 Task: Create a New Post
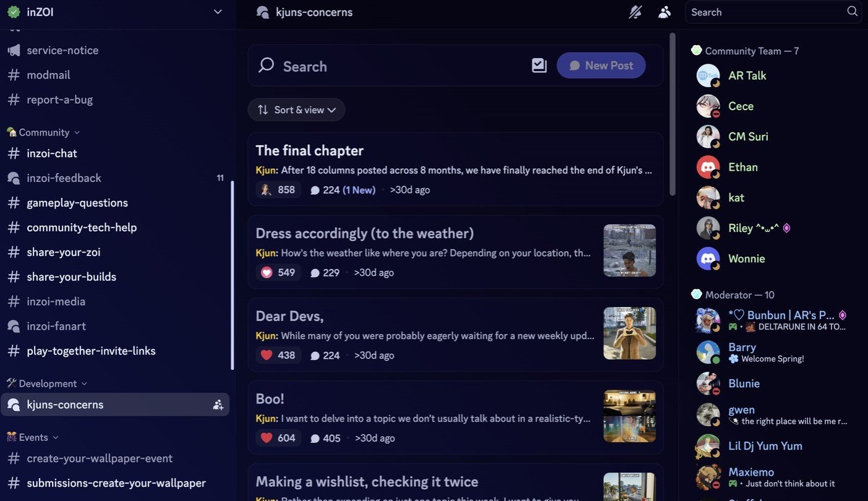pos(601,65)
